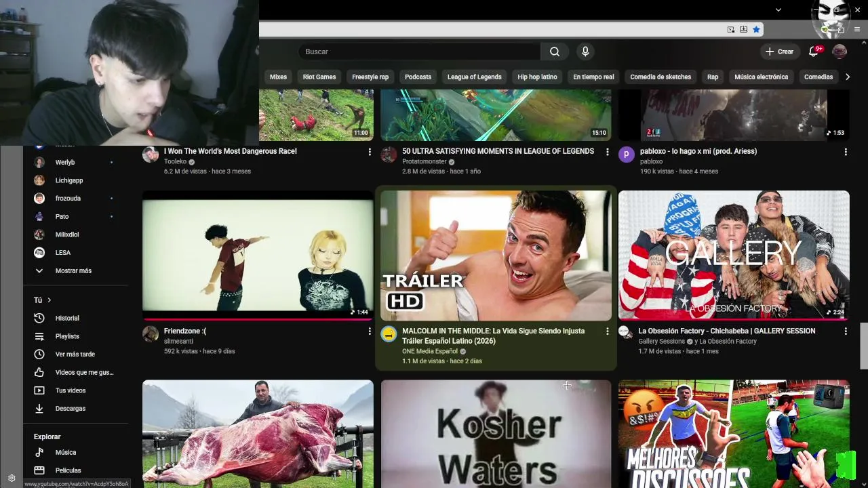Expand the Tú section chevron
Screen dimensions: 868x488
pos(49,300)
